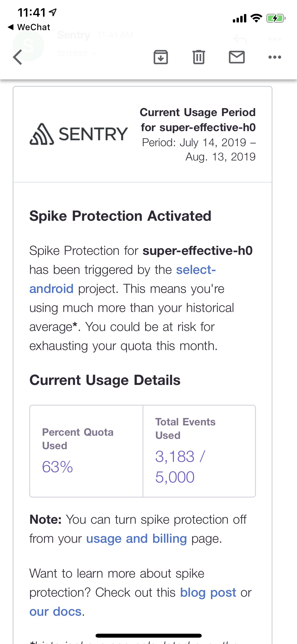Tap the Percent Quota Used 63% cell
The height and width of the screenshot is (644, 297).
pos(86,451)
